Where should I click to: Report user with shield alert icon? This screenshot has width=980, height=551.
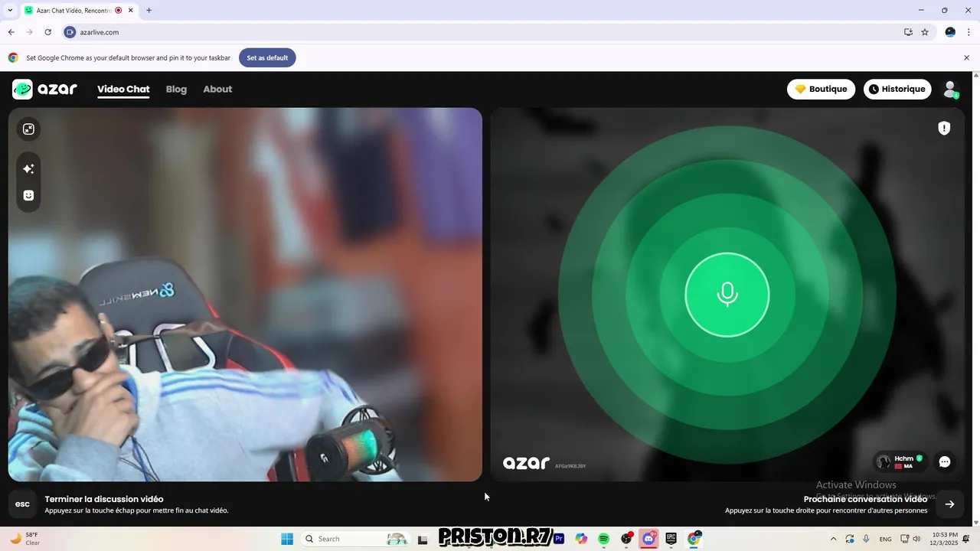pos(944,129)
